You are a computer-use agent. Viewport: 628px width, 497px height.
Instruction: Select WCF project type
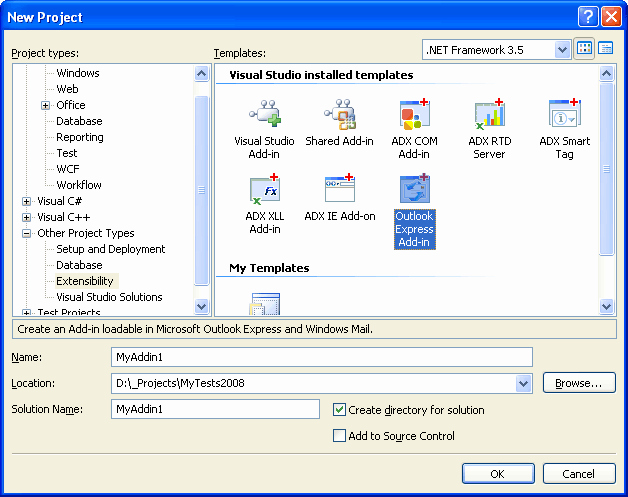click(x=68, y=169)
